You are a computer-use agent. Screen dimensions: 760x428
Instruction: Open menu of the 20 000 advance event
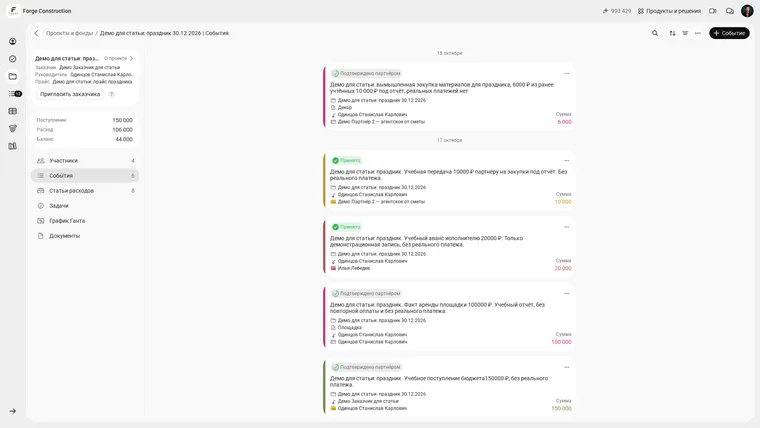[x=566, y=227]
